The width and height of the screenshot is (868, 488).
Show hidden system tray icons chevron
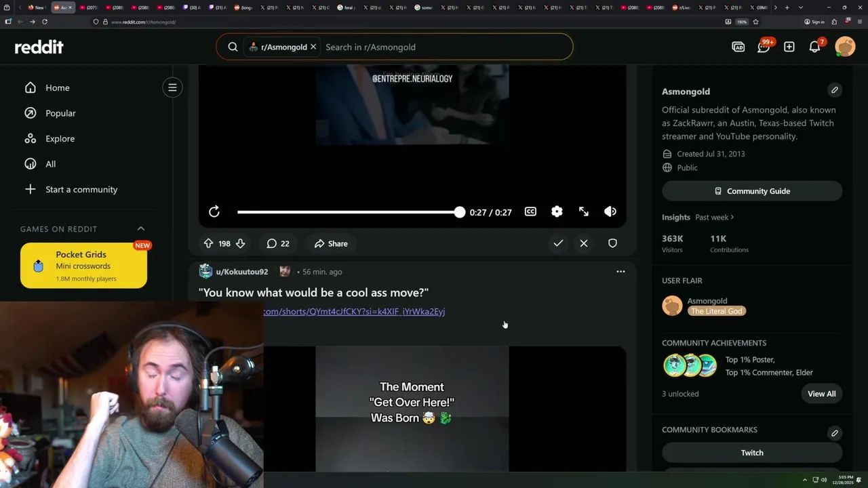(805, 480)
